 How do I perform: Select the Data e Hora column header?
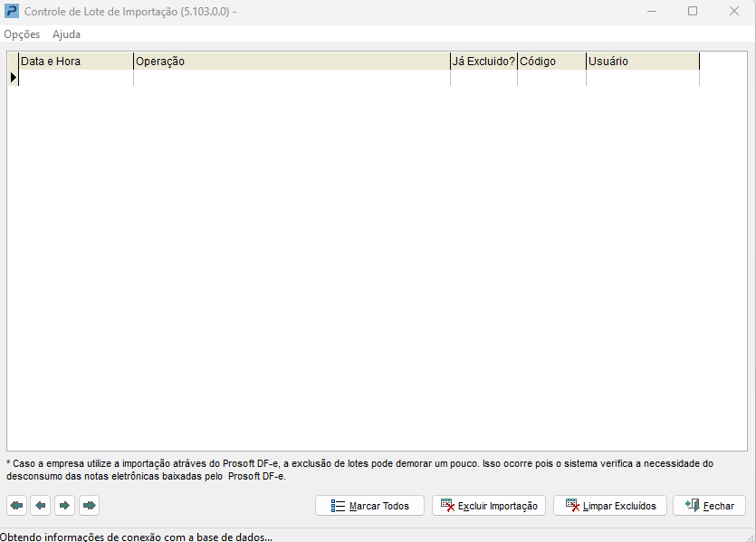[76, 62]
